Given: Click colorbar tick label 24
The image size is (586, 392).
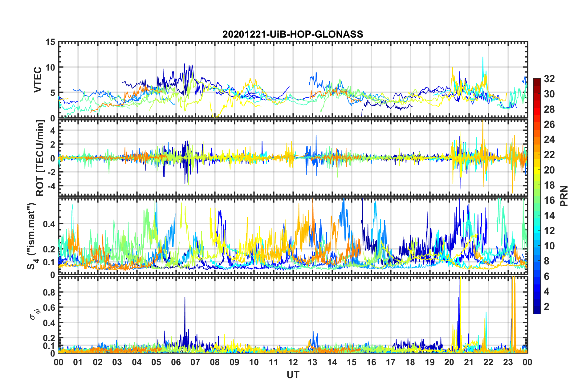Looking at the screenshot, I should pos(549,140).
